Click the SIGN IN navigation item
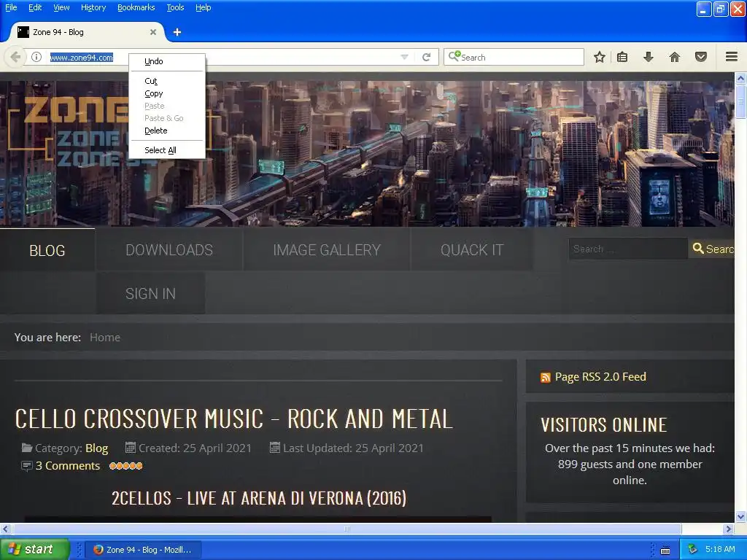 [x=150, y=294]
